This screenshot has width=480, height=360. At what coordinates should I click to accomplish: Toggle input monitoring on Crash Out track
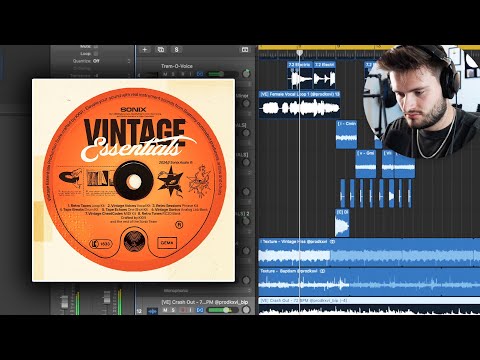191,310
